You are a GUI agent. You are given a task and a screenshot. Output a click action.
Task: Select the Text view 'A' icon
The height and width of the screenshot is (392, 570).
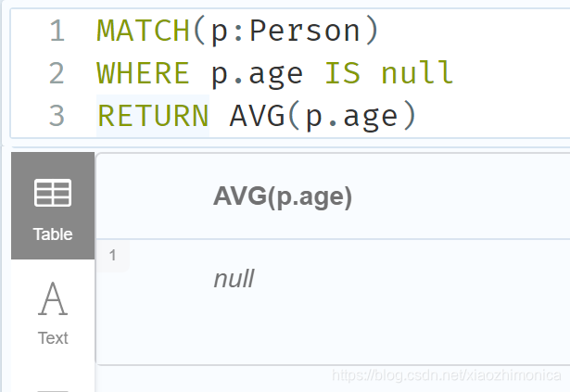pos(53,298)
